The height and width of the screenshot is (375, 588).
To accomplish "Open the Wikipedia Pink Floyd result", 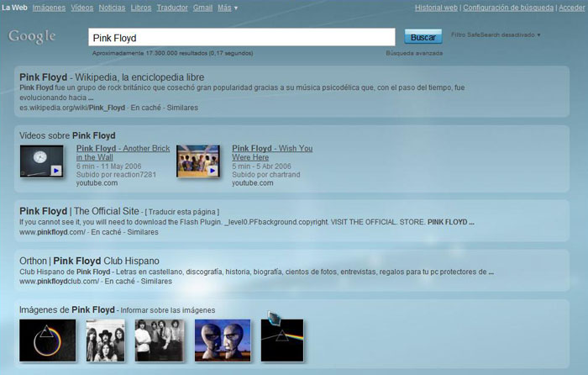I will pyautogui.click(x=112, y=77).
